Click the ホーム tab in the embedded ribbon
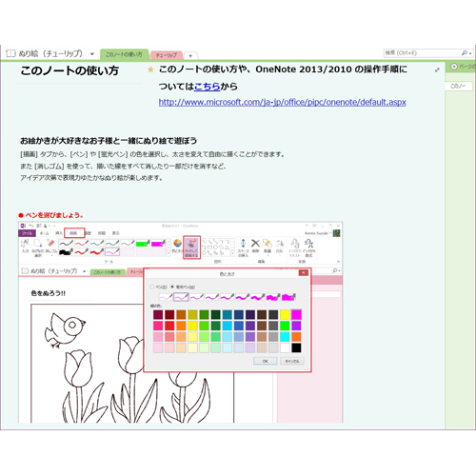The height and width of the screenshot is (476, 476). [x=44, y=233]
